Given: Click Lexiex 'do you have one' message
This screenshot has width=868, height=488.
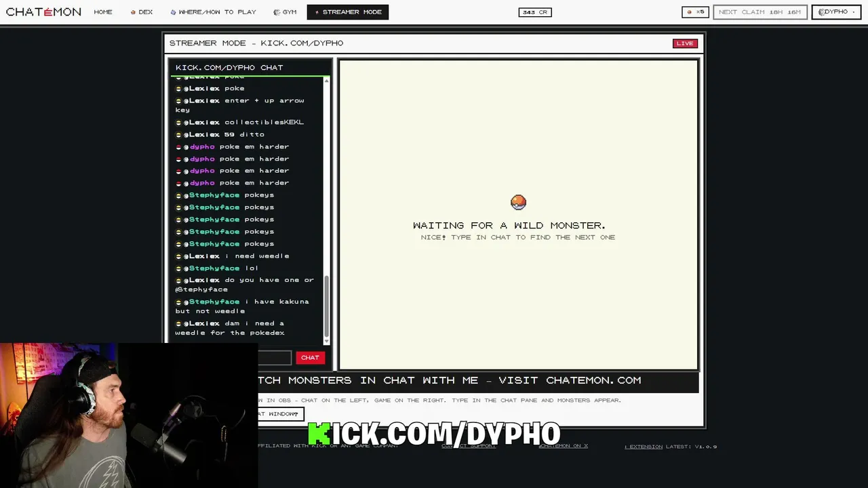Looking at the screenshot, I should 245,285.
